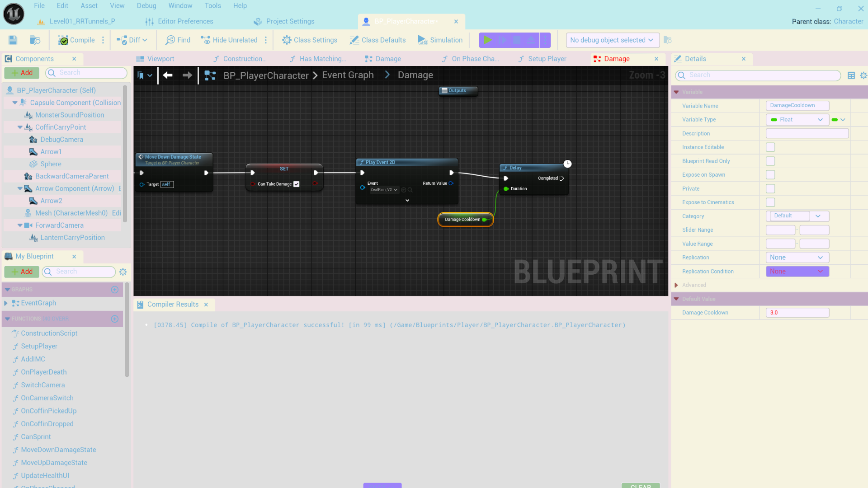Image resolution: width=868 pixels, height=488 pixels.
Task: Save the blueprint with the floppy disk icon
Action: coord(13,40)
